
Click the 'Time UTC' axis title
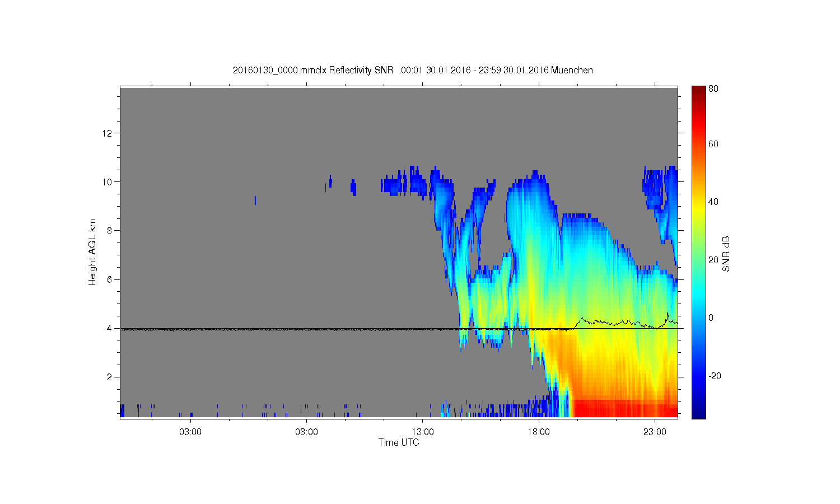399,442
